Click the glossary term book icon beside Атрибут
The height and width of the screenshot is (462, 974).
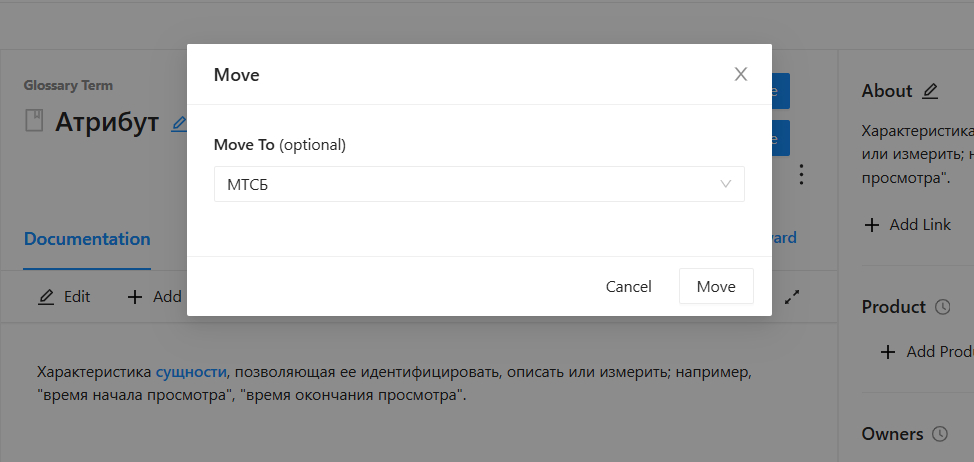(x=35, y=122)
